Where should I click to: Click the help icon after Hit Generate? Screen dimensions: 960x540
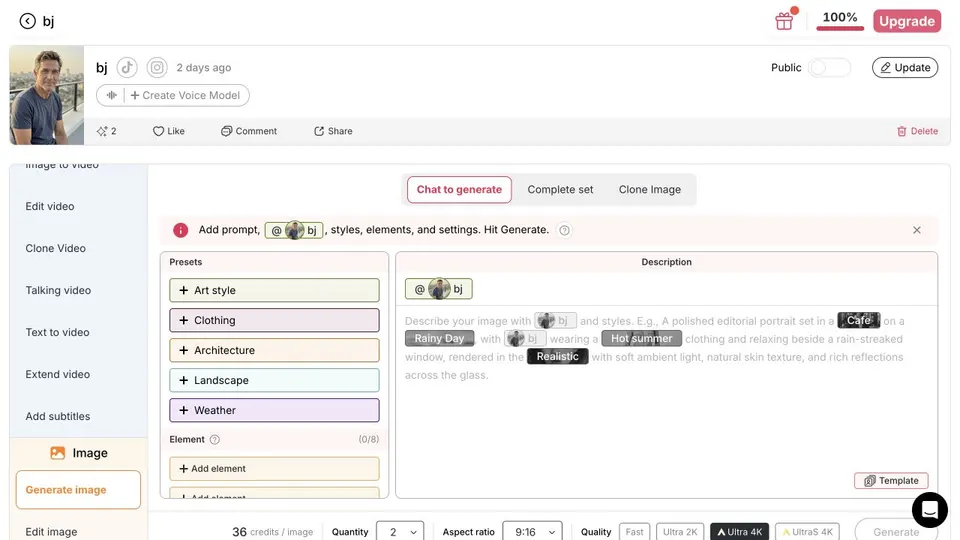pos(564,230)
